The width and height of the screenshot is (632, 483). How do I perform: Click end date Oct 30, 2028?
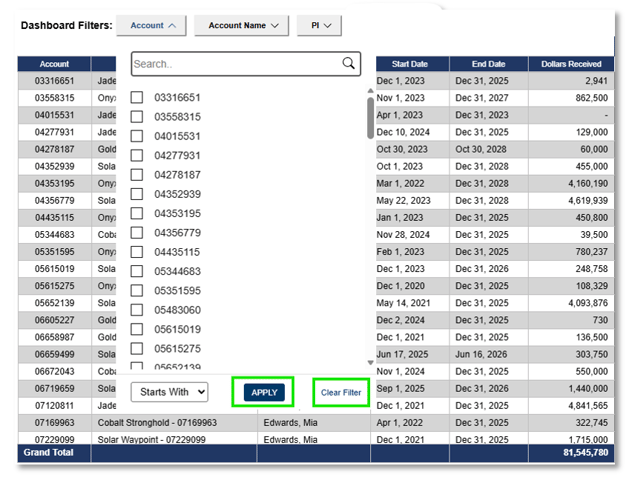pos(481,149)
